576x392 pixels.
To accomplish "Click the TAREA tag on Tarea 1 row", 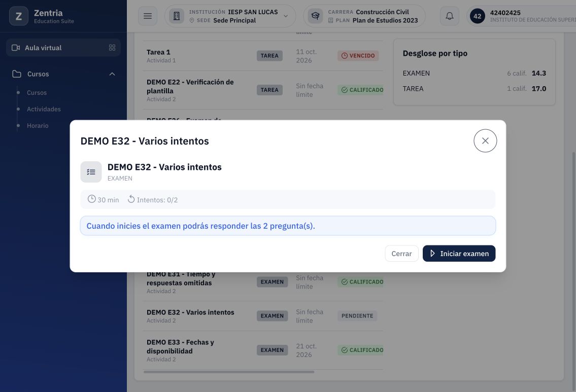I will (x=269, y=56).
